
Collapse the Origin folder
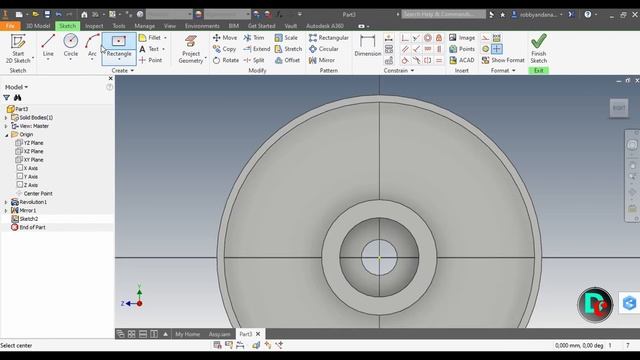(6, 135)
